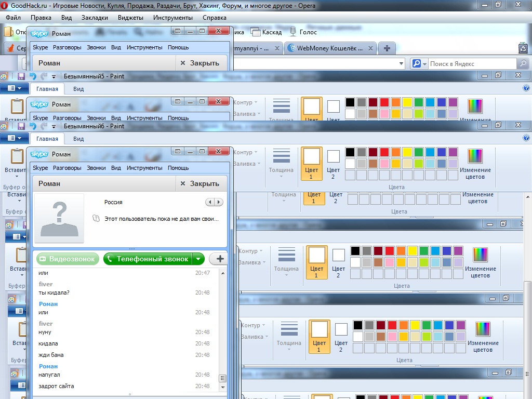The height and width of the screenshot is (399, 532).
Task: Expand Opera address field dropdown arrow
Action: point(402,63)
